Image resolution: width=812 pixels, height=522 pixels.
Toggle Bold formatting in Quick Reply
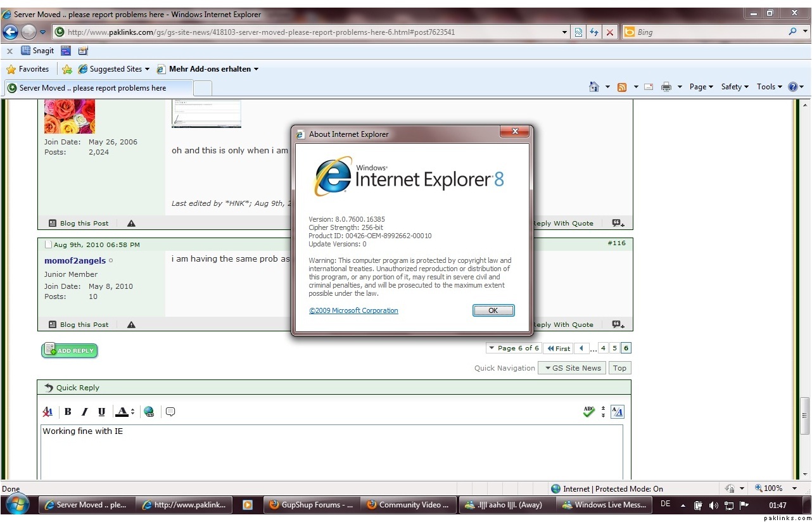pos(68,412)
